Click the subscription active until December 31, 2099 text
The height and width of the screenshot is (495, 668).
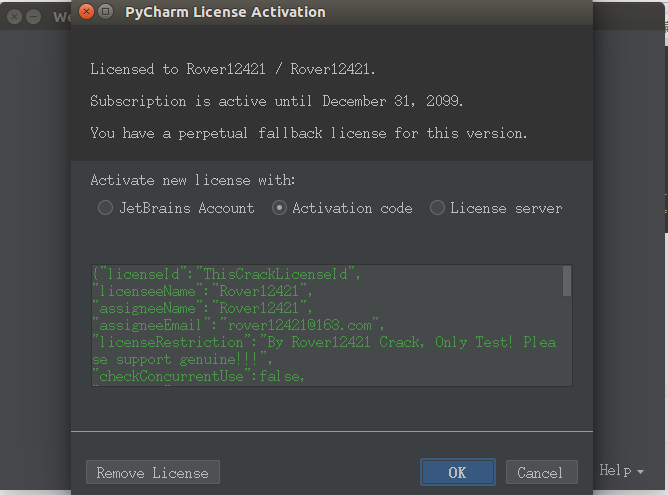tap(276, 101)
